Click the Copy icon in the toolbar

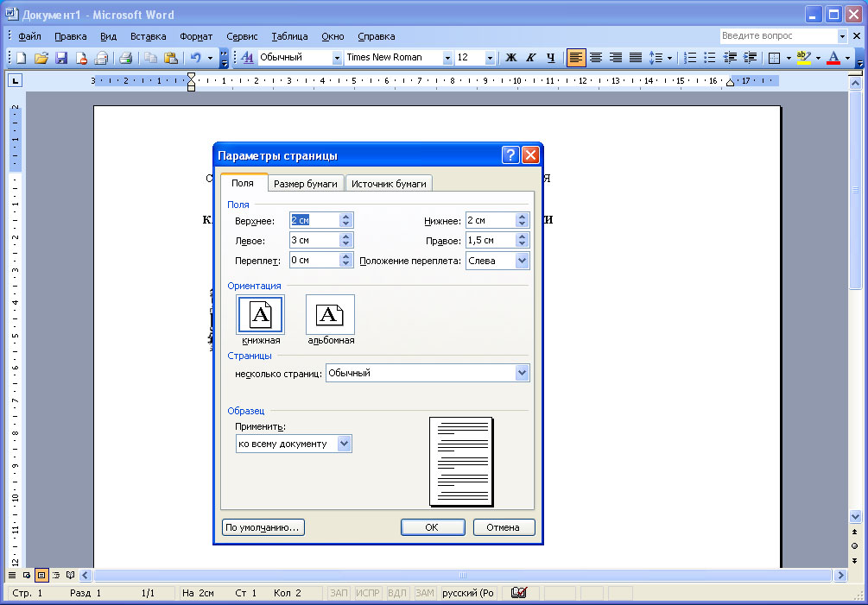click(x=150, y=58)
